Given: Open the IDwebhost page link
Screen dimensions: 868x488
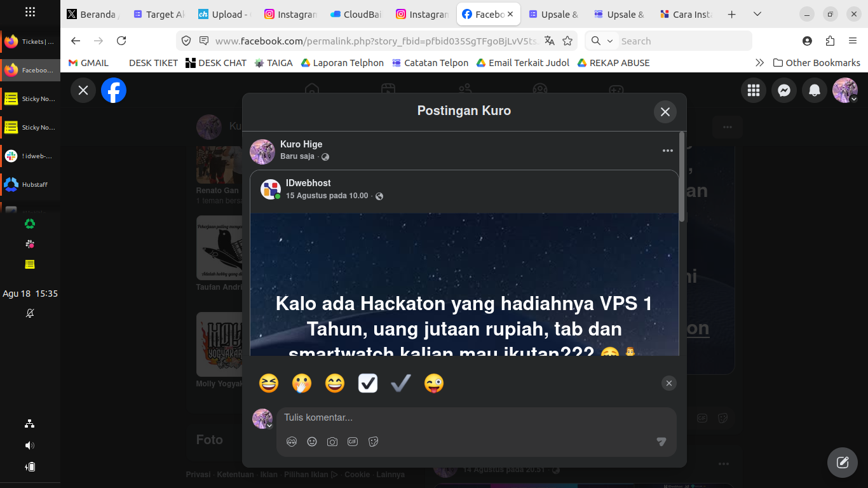Looking at the screenshot, I should click(x=308, y=183).
